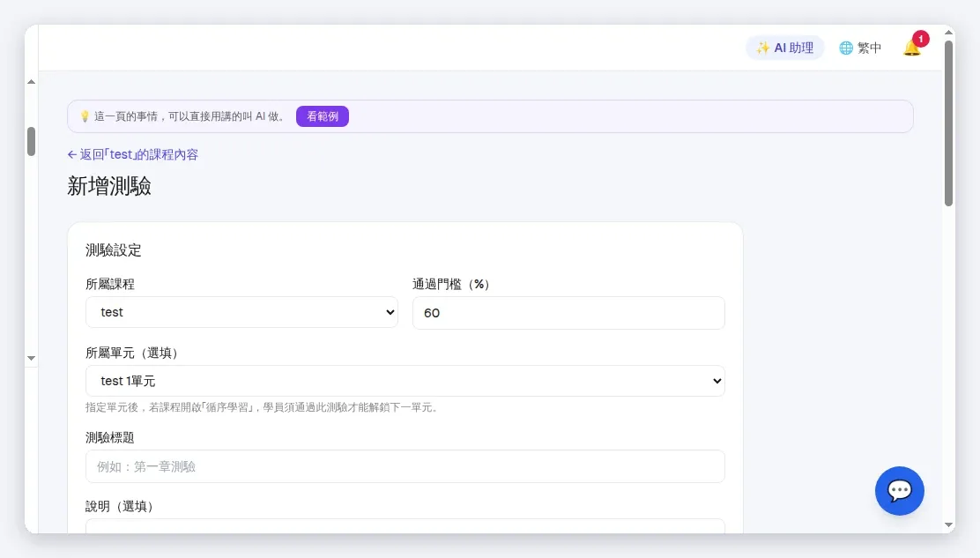The image size is (980, 558).
Task: Click the 通過門檻（%）label
Action: 450,285
